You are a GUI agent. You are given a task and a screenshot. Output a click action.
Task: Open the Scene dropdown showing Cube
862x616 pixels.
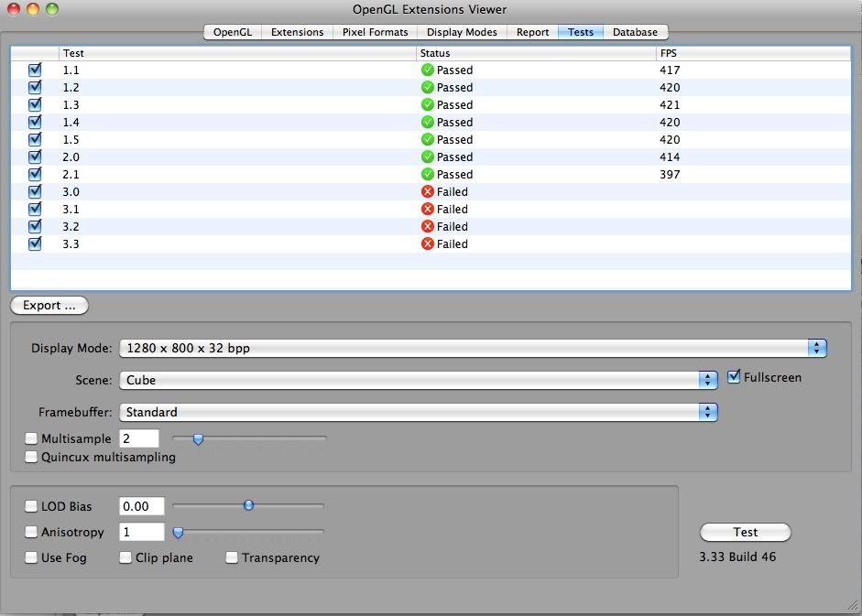click(x=706, y=377)
